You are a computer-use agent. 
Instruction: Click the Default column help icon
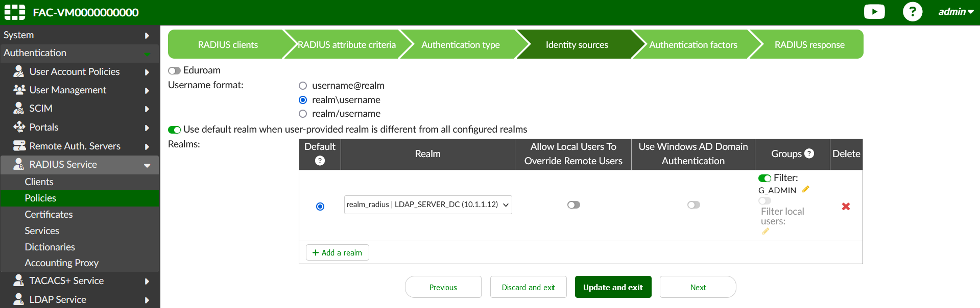[320, 161]
